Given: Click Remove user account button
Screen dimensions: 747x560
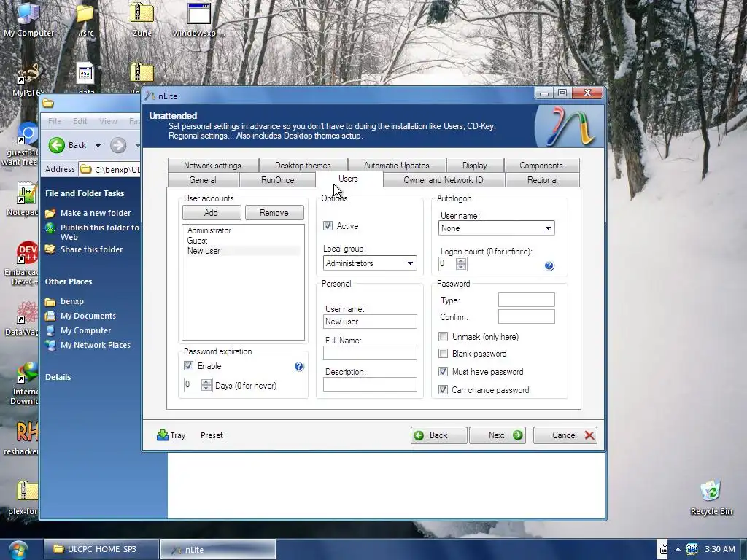Looking at the screenshot, I should 274,213.
